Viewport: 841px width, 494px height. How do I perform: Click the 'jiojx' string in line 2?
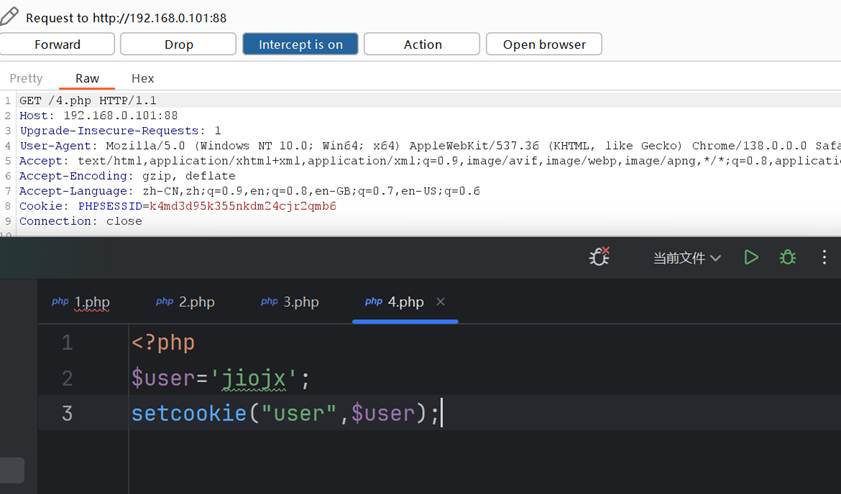point(254,379)
